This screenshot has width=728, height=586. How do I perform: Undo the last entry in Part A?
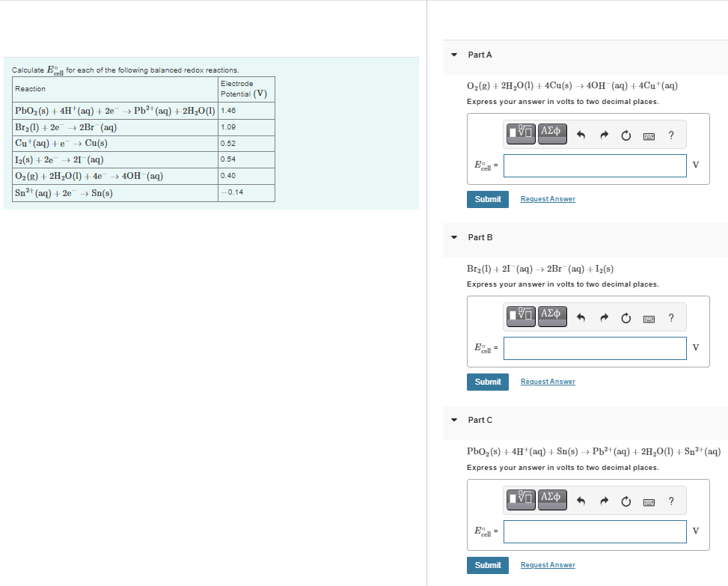pyautogui.click(x=583, y=135)
